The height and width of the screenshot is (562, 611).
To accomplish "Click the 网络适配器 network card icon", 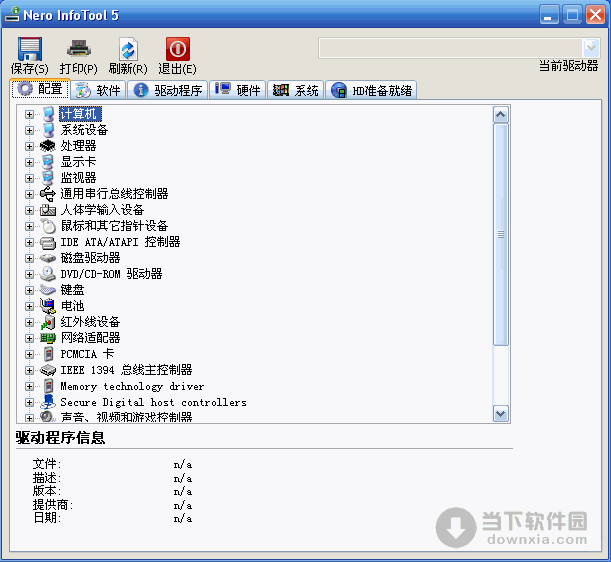I will click(x=48, y=338).
